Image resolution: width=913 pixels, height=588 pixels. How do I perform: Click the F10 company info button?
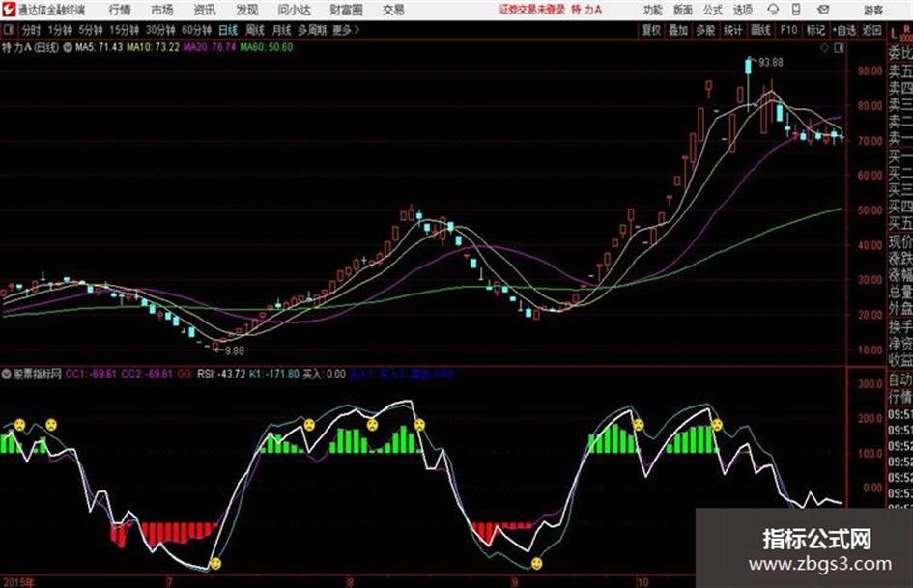pyautogui.click(x=788, y=30)
